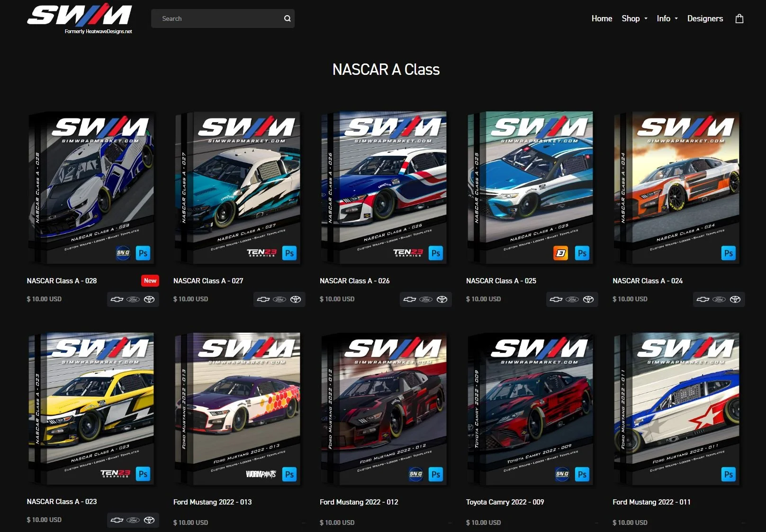Image resolution: width=766 pixels, height=532 pixels.
Task: Click Ford icon under NASCAR Class A - 027
Action: pos(279,299)
